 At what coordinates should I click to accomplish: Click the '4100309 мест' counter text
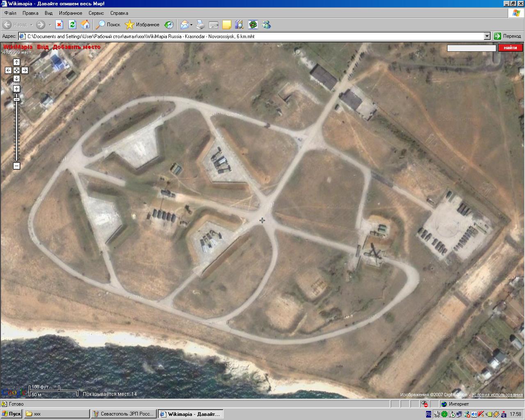coord(17,52)
